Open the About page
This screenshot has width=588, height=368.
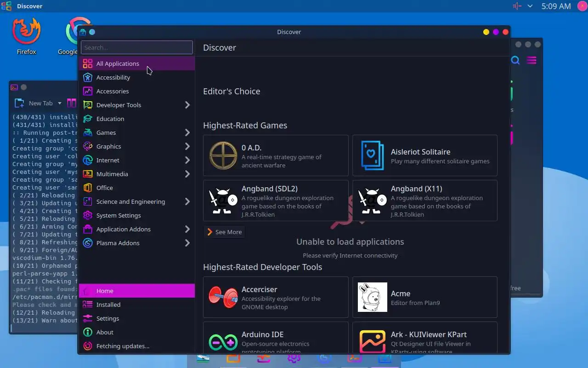coord(137,332)
